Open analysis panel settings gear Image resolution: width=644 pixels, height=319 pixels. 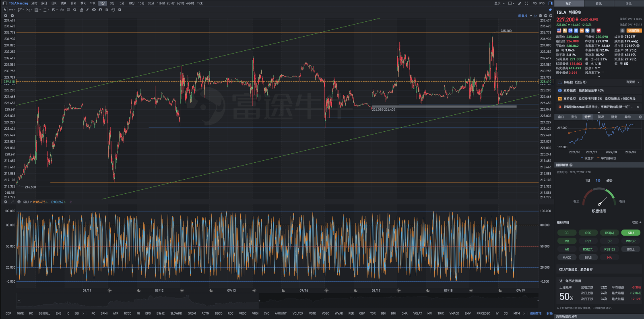click(640, 117)
